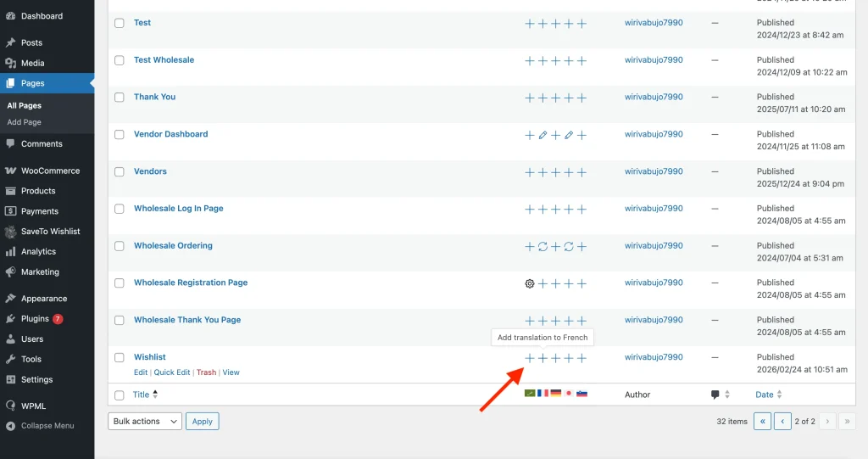
Task: Select the Test page checkbox
Action: (119, 23)
